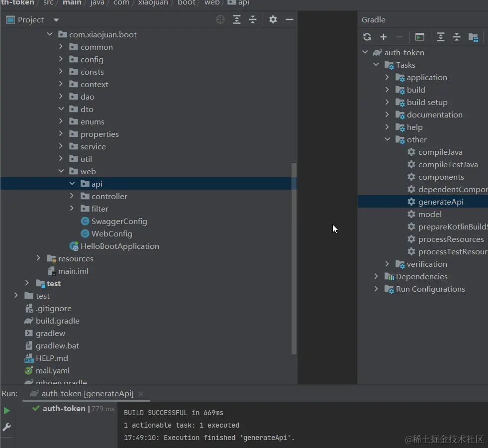Select the properties folder row
Screen dimensions: 488x448
(148, 134)
